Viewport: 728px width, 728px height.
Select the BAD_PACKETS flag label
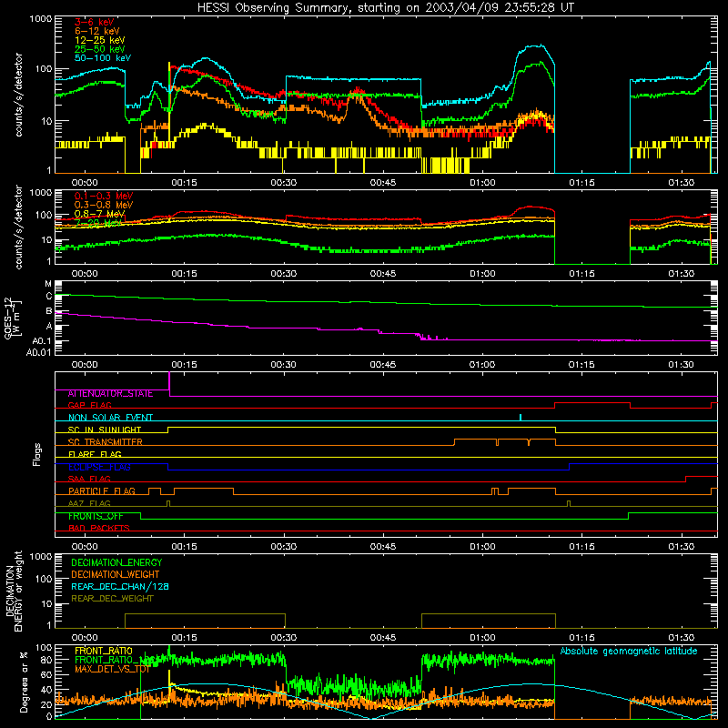[99, 528]
